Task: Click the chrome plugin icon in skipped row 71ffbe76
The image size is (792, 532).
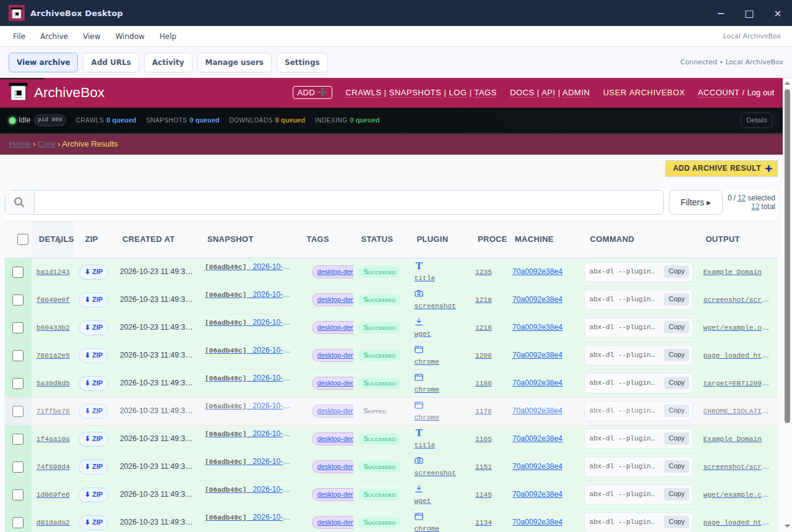Action: 419,405
